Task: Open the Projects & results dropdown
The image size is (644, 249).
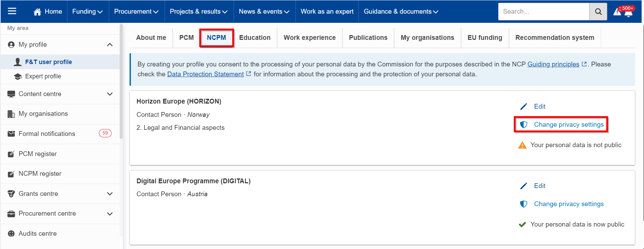Action: coord(199,12)
